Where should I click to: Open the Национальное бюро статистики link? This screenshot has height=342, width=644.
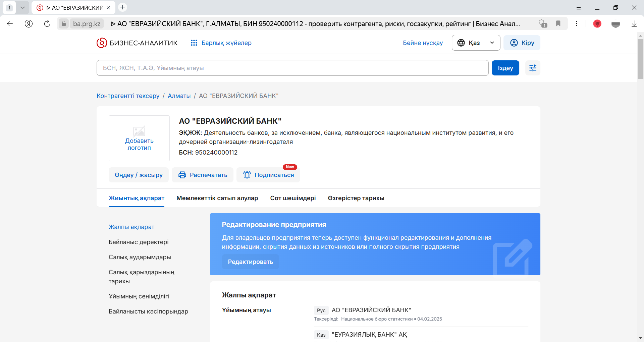[377, 319]
